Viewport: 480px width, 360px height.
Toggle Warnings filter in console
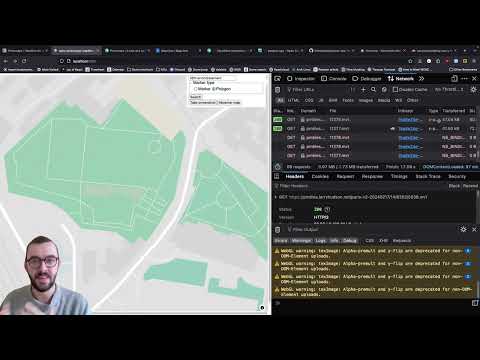coord(301,241)
